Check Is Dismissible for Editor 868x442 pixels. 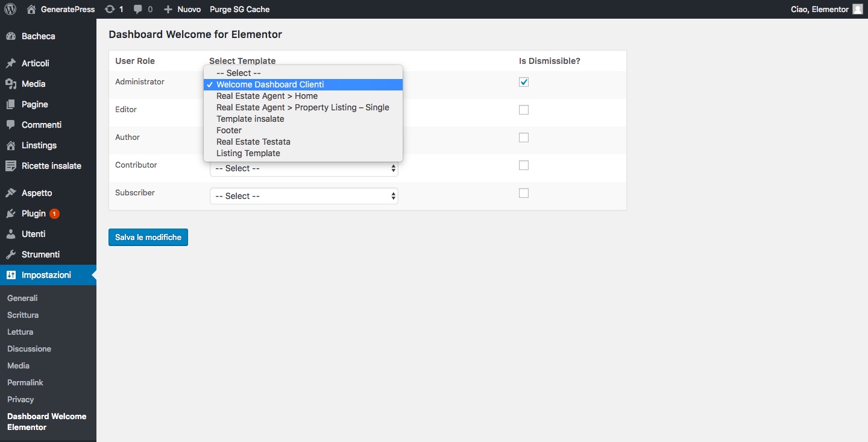point(524,110)
